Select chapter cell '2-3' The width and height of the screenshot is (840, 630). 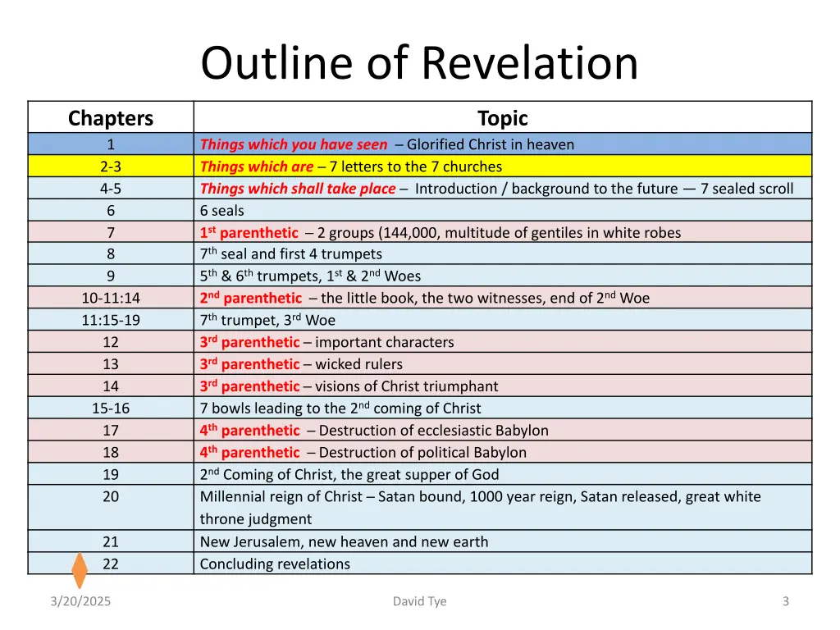point(111,167)
